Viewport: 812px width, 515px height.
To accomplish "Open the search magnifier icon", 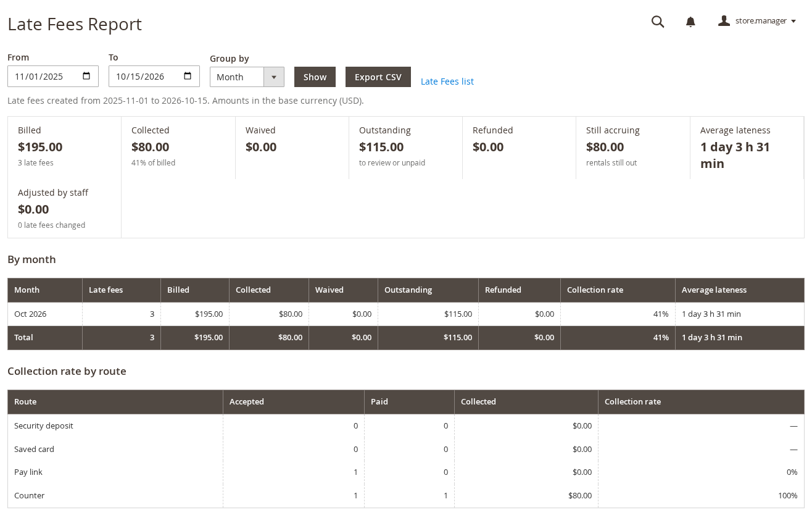I will pyautogui.click(x=658, y=22).
